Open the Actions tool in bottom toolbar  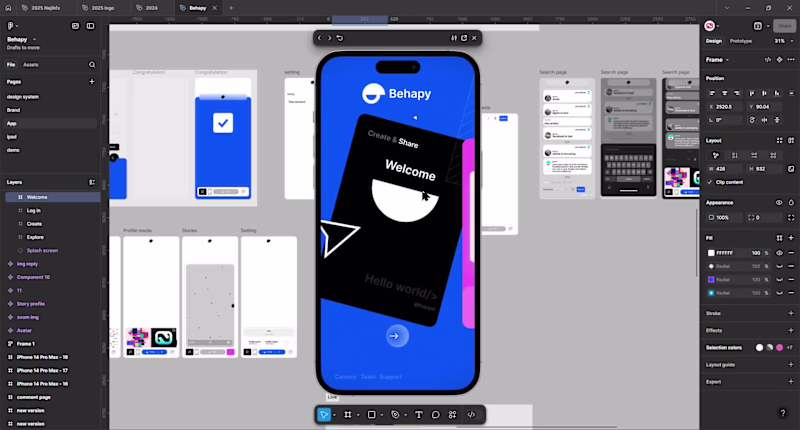coord(453,415)
